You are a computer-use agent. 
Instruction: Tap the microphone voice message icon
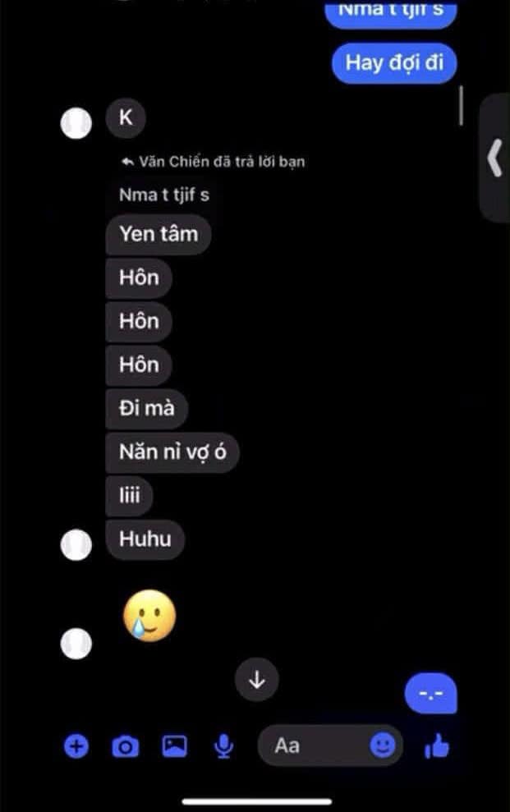pyautogui.click(x=223, y=747)
